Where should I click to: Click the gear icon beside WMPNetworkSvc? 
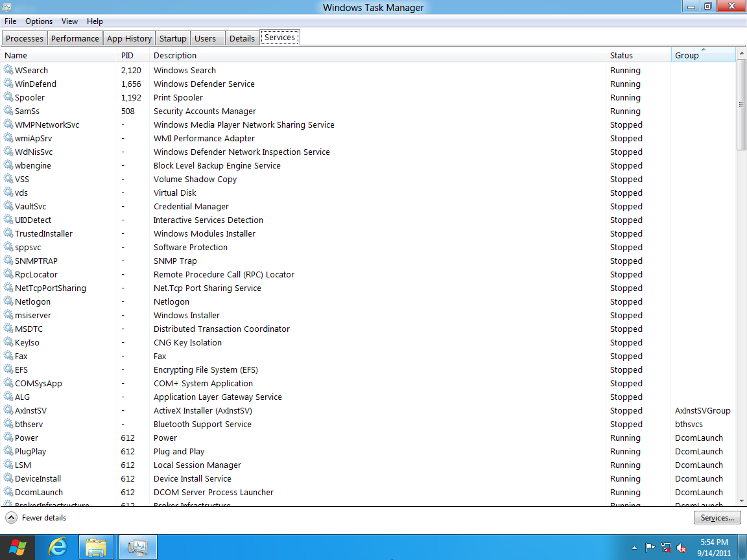pyautogui.click(x=8, y=124)
